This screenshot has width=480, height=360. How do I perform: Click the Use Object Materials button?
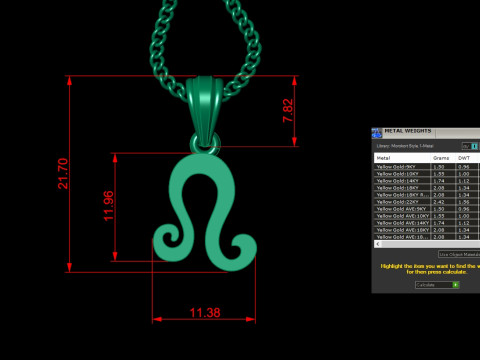[x=459, y=254]
